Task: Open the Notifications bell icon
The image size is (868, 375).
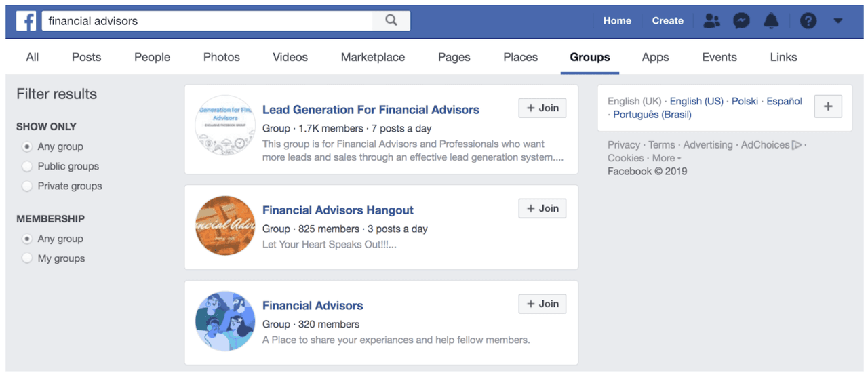Action: tap(771, 21)
